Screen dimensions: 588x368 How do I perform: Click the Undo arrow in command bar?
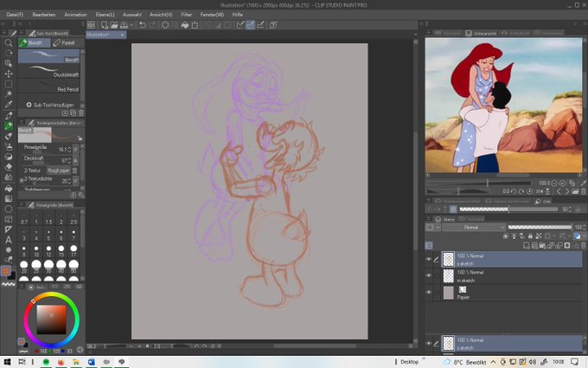point(143,25)
